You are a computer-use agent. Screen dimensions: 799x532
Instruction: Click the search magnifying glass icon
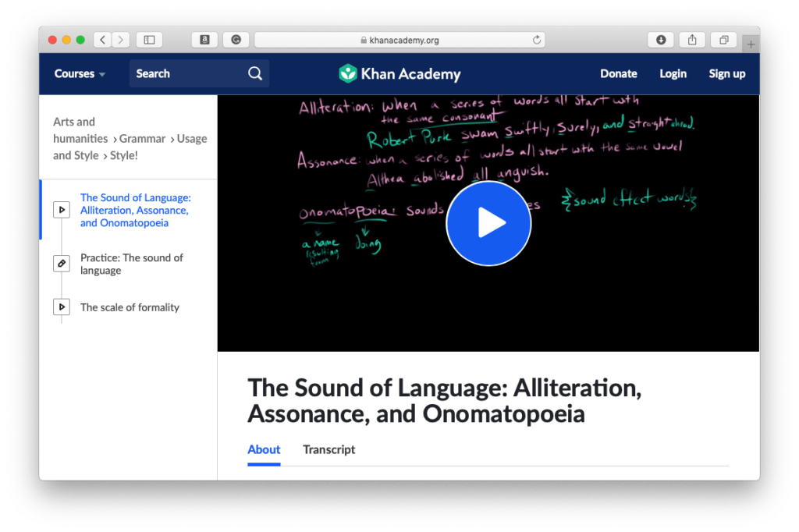click(255, 73)
